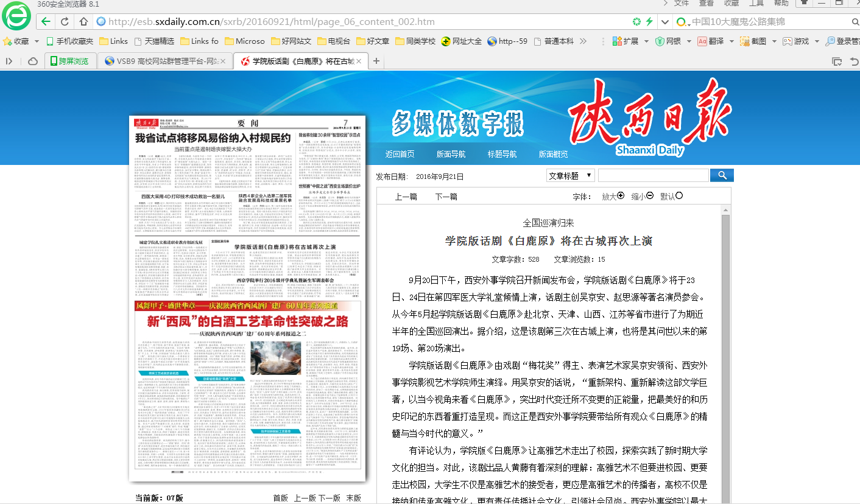The image size is (860, 504).
Task: Close the 学院版话剧《白鹿原》tab
Action: 359,61
